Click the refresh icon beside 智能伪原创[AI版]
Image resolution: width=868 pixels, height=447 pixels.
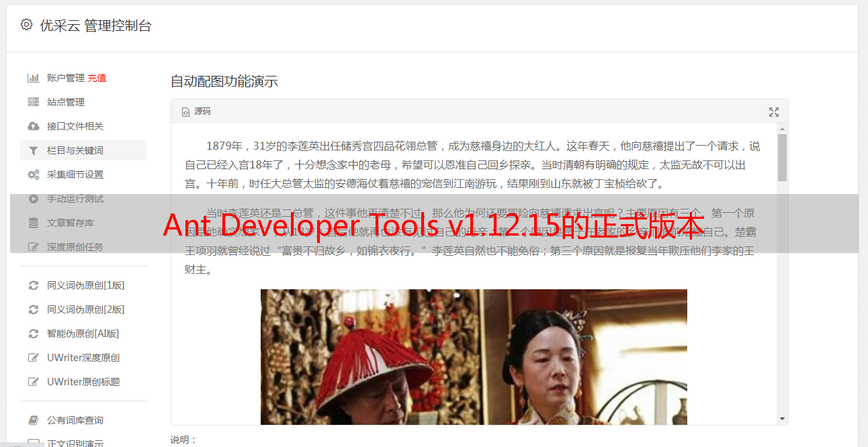[33, 334]
